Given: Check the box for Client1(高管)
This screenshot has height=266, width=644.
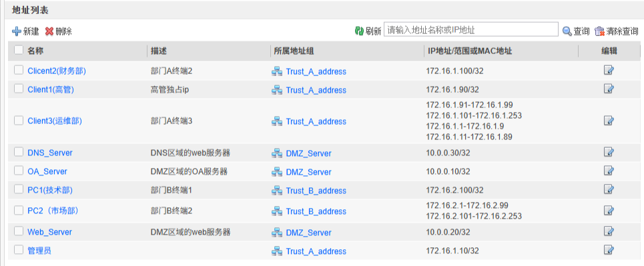Looking at the screenshot, I should click(19, 89).
